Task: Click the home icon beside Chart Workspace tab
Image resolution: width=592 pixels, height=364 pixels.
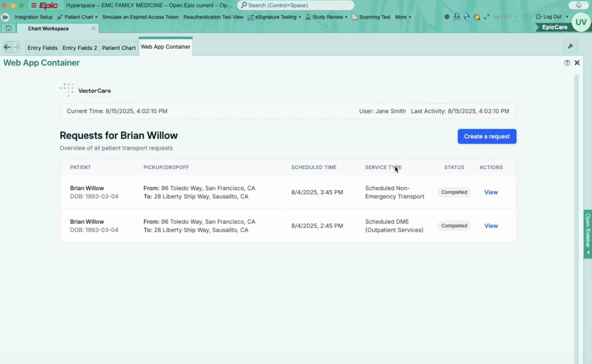Action: 8,28
